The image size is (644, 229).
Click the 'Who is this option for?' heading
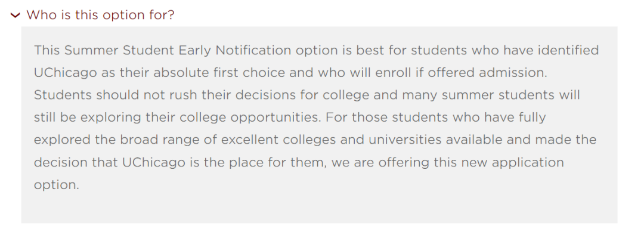[x=101, y=15]
